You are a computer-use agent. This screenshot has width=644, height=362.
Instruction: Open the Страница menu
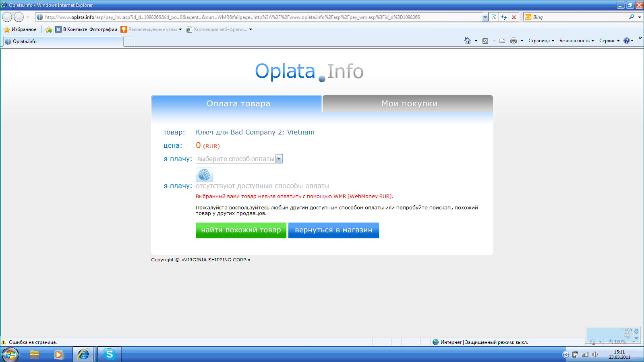tap(541, 41)
